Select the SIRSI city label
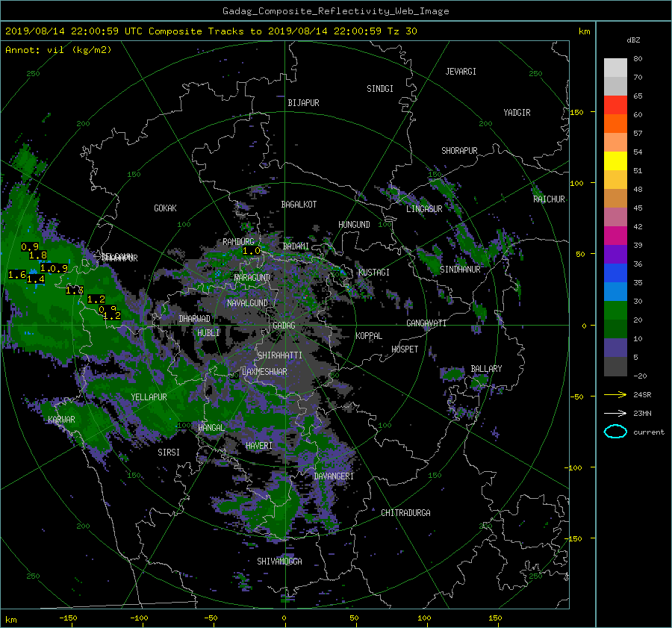 169,453
